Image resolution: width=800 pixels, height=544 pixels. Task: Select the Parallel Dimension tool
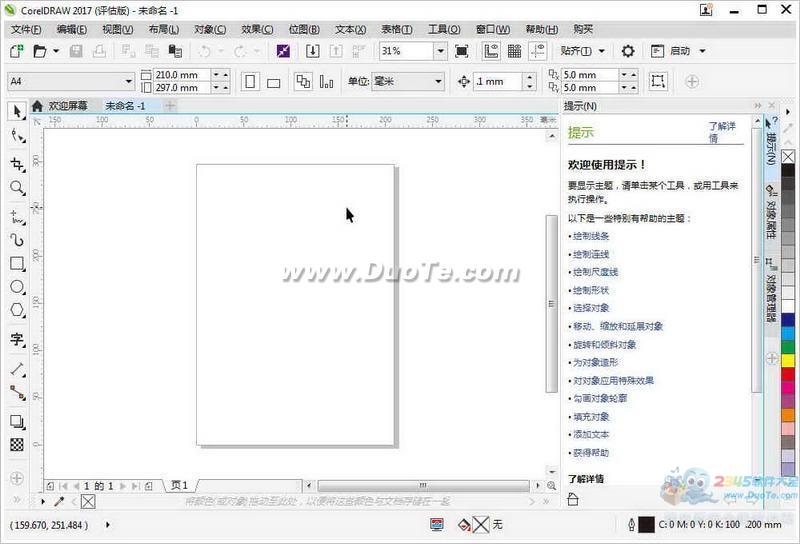pyautogui.click(x=17, y=369)
